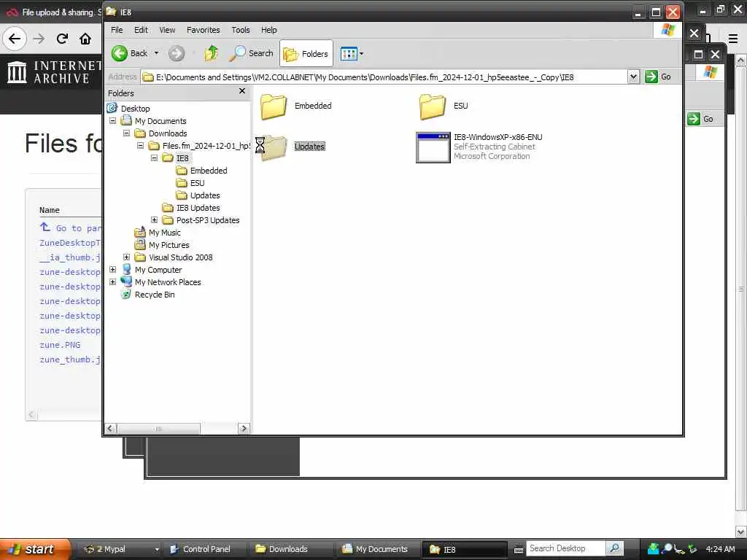
Task: Select My Music in folder tree
Action: coord(164,233)
